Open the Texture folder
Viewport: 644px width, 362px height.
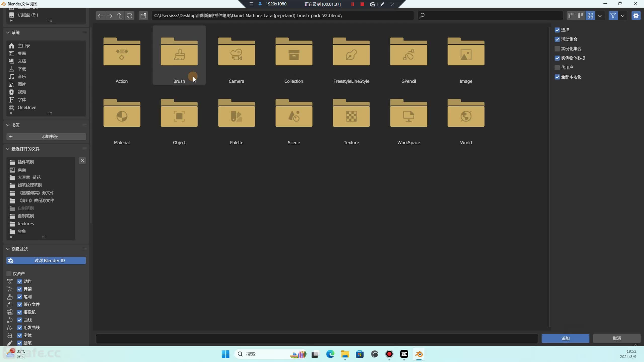[351, 117]
